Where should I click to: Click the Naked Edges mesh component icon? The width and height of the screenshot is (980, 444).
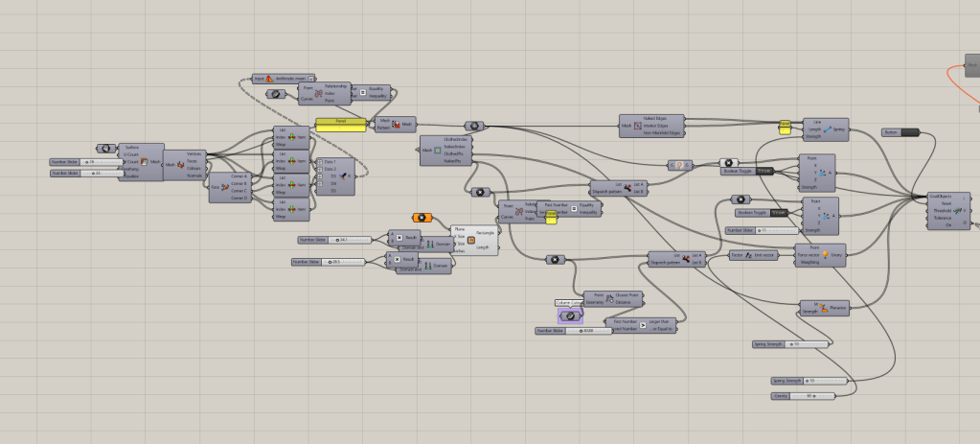[x=637, y=126]
